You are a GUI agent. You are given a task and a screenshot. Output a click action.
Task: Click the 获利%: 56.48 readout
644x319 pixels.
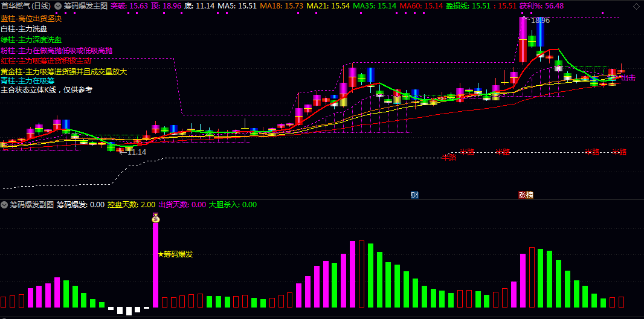click(541, 6)
